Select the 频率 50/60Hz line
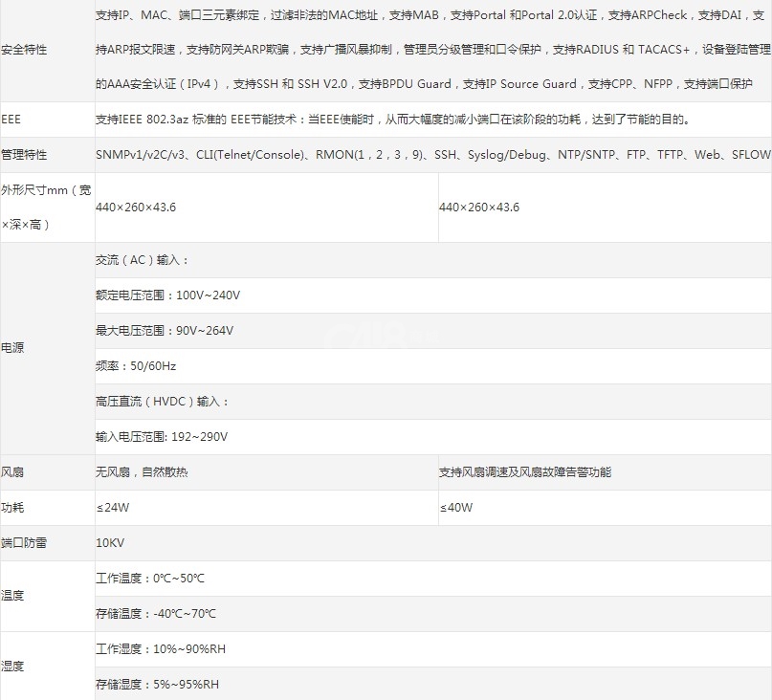772x700 pixels. 136,366
